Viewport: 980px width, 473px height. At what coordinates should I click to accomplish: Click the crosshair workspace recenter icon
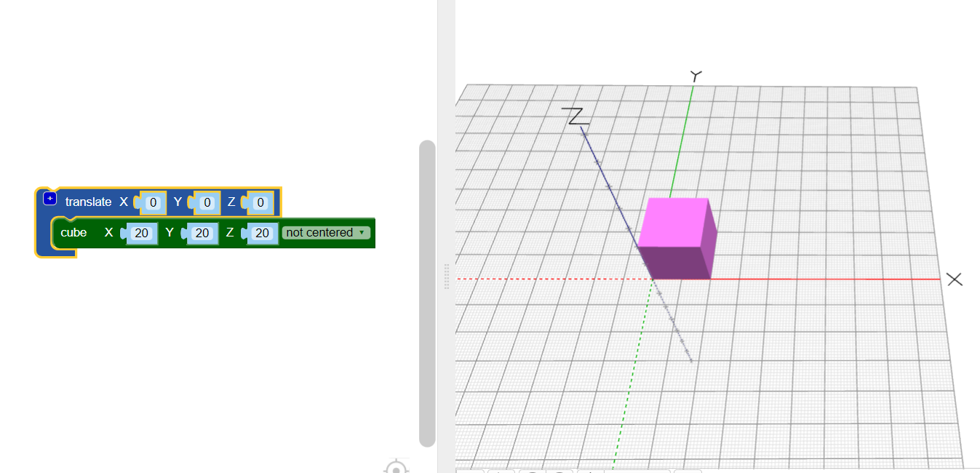tap(397, 469)
